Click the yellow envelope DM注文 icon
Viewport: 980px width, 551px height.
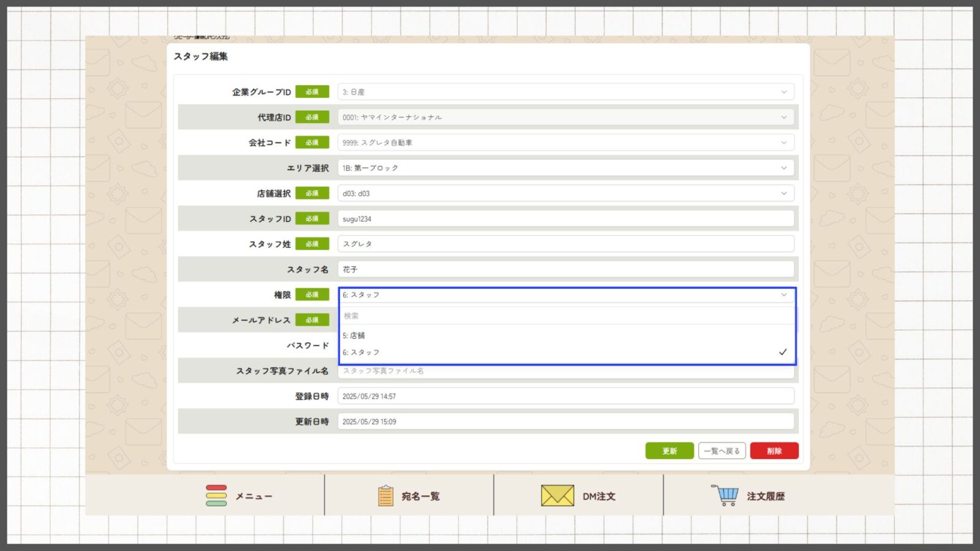[x=557, y=496]
